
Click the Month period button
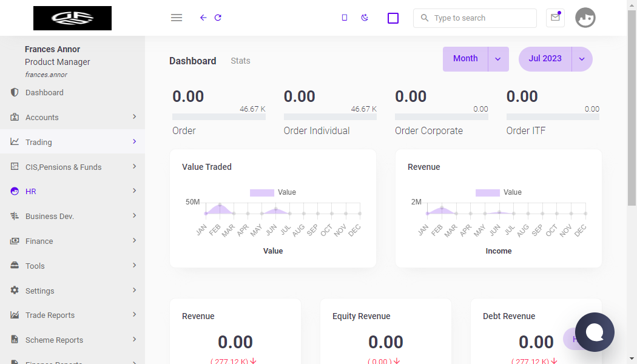pyautogui.click(x=465, y=59)
